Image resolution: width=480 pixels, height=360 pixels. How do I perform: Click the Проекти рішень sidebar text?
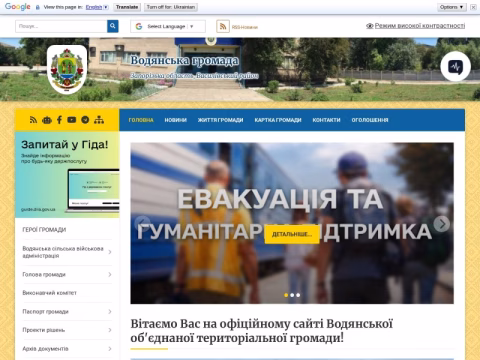click(44, 330)
